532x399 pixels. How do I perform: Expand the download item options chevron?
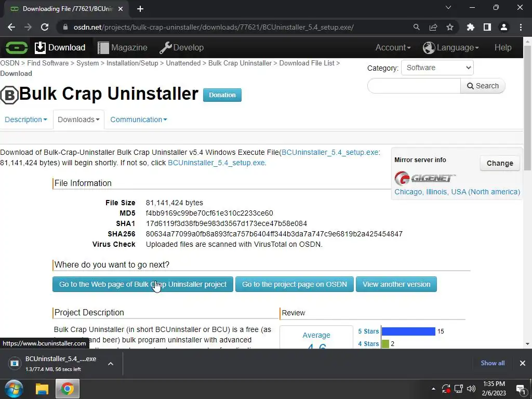click(111, 363)
